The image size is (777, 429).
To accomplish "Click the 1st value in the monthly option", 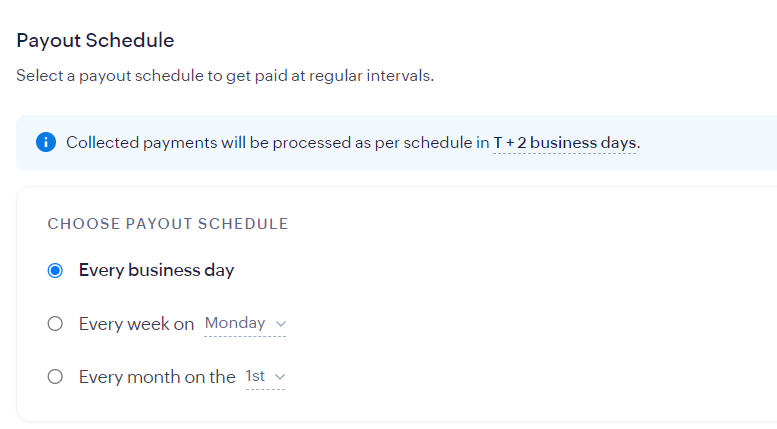I will tap(255, 377).
